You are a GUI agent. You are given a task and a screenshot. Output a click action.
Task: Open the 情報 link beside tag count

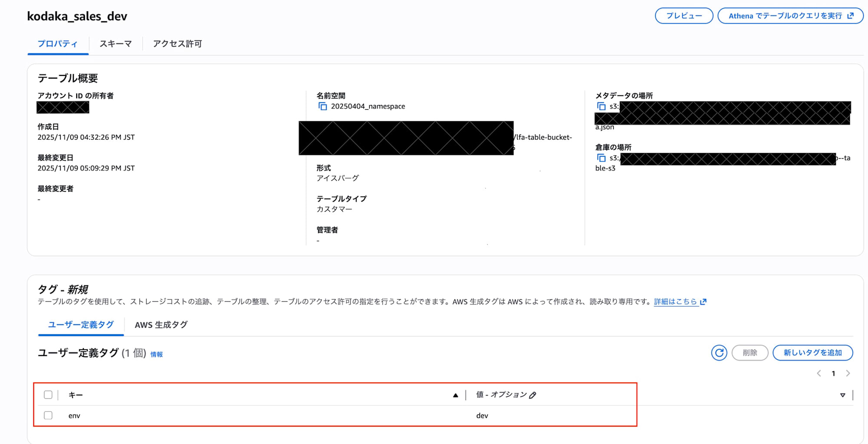[157, 355]
